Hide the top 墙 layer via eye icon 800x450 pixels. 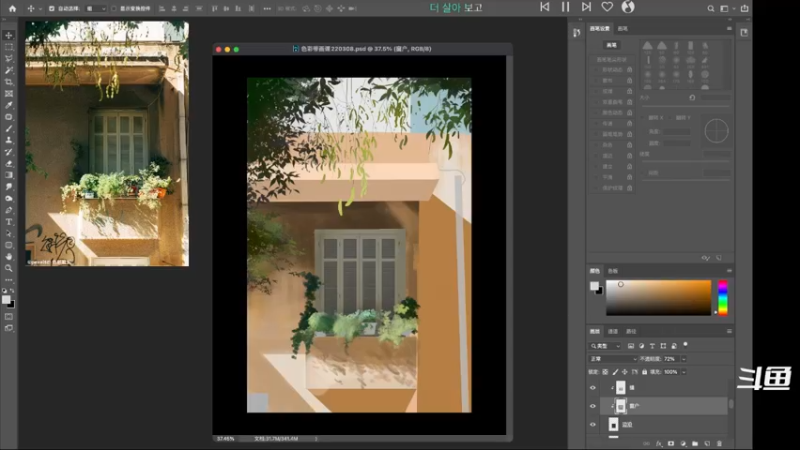coord(593,388)
